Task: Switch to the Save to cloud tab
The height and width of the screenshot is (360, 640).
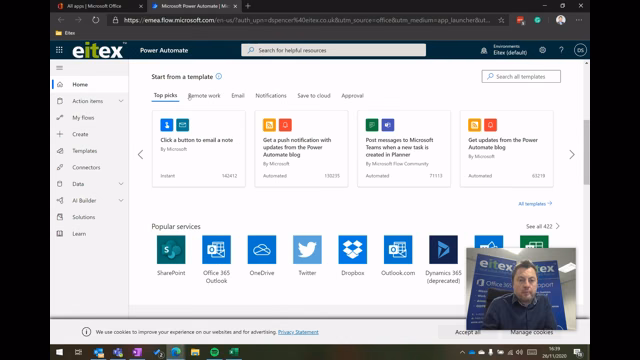Action: [313, 96]
